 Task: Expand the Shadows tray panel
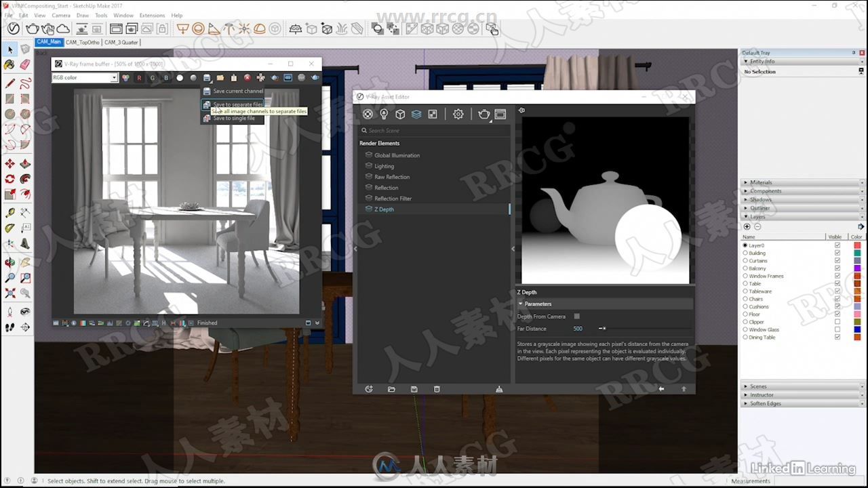(802, 200)
